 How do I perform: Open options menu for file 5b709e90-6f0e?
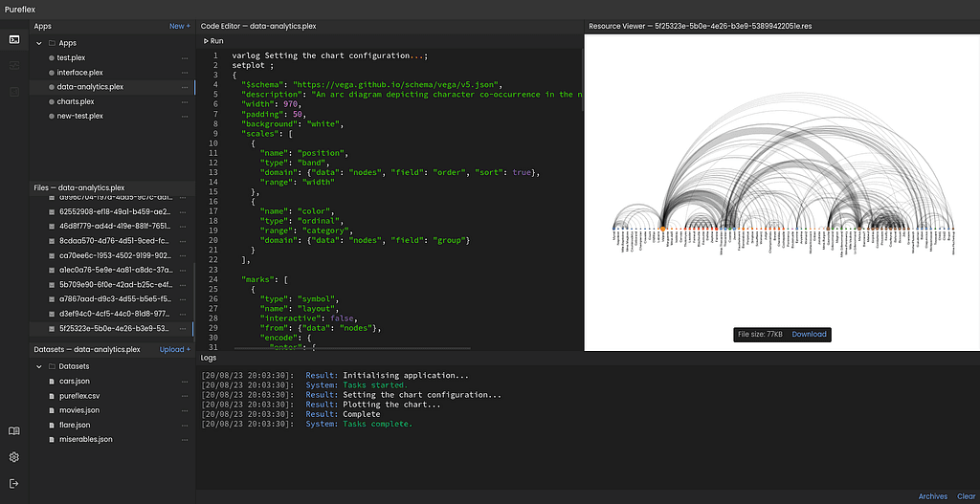coord(185,285)
